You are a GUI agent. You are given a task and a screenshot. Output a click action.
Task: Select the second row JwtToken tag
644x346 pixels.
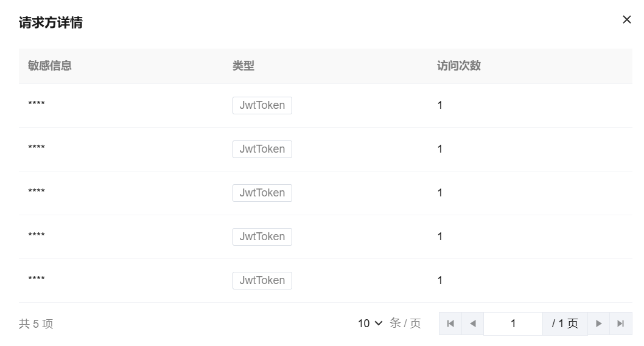pyautogui.click(x=262, y=149)
